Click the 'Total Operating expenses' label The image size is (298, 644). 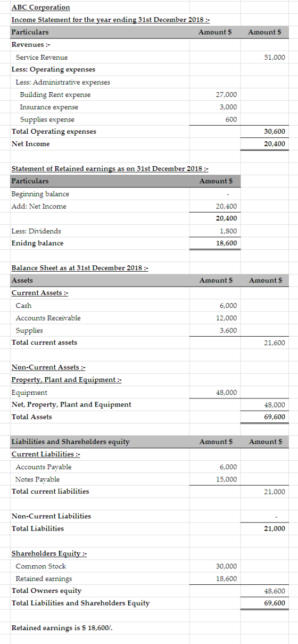(x=54, y=132)
